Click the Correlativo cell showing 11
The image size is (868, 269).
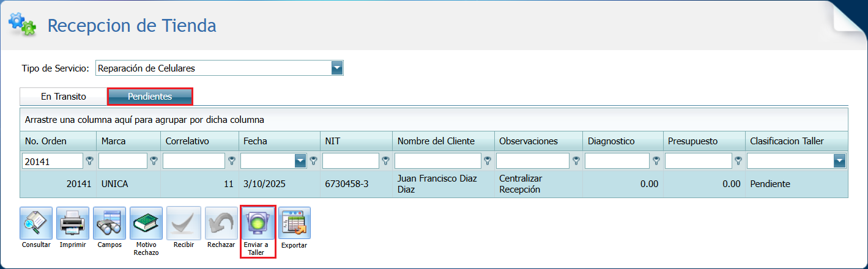click(x=199, y=184)
